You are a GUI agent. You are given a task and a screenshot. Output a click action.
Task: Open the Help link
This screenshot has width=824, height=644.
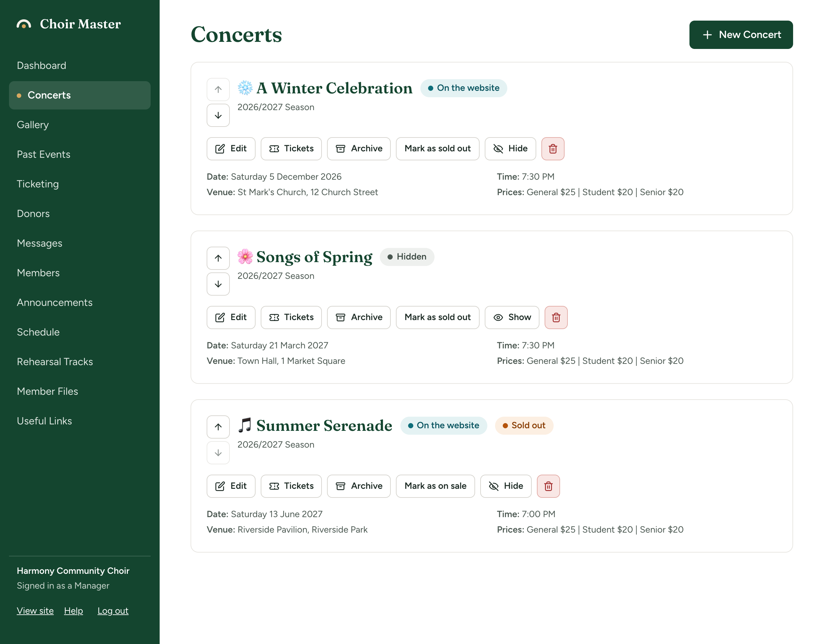74,611
